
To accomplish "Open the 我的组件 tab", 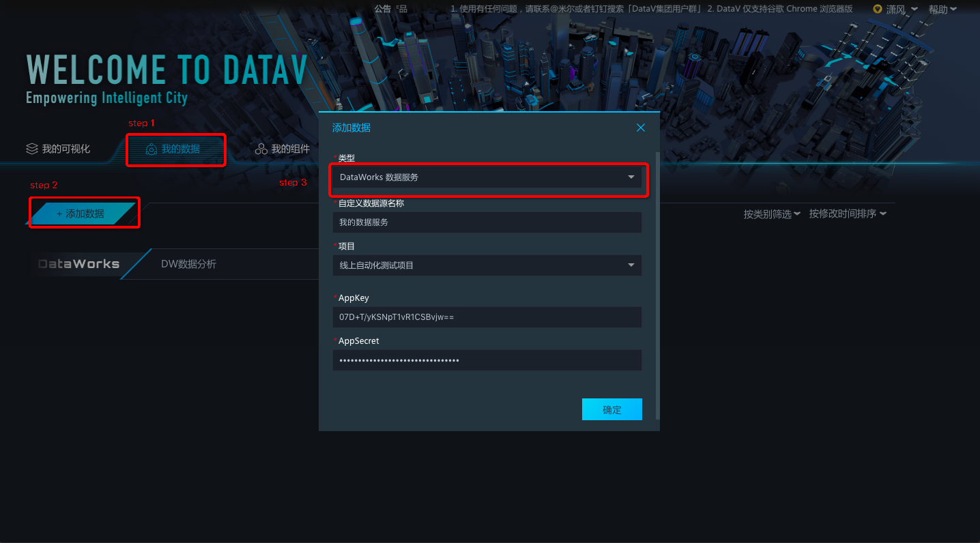I will pos(283,149).
